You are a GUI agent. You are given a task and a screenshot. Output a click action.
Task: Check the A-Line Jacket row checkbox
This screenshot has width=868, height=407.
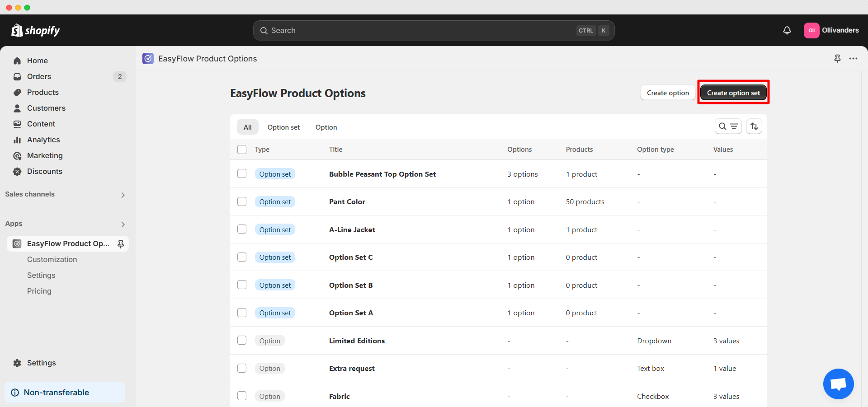tap(242, 229)
